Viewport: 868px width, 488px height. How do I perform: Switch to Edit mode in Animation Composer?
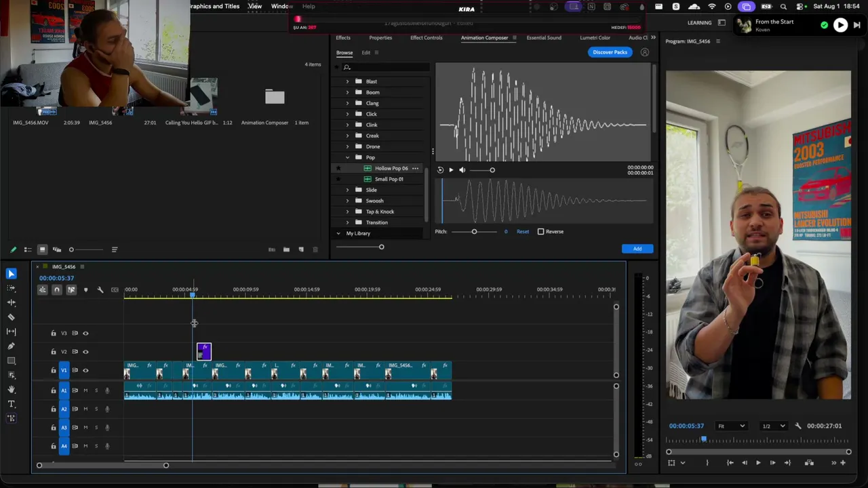pos(366,53)
